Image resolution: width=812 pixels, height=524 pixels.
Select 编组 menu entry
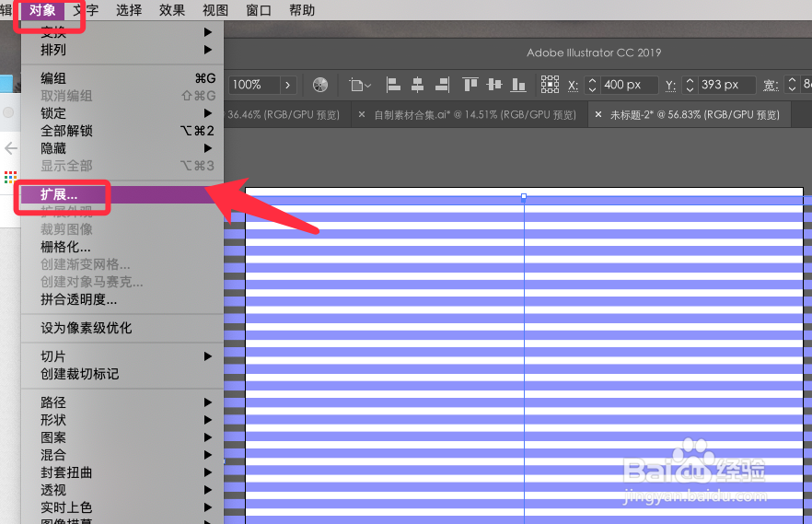122,78
